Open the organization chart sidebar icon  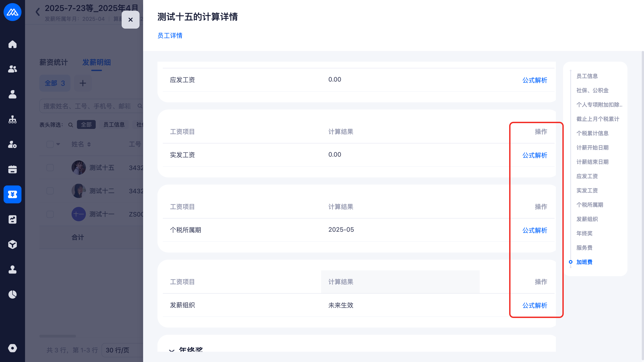pos(13,119)
